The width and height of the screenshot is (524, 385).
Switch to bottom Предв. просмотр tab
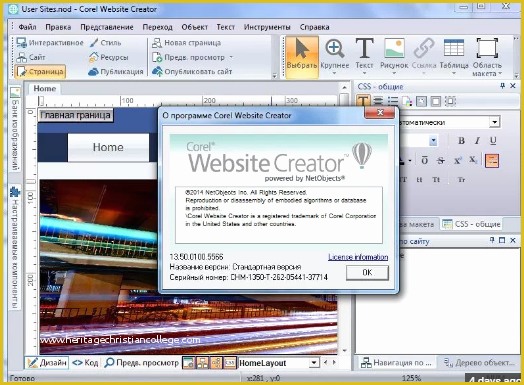[141, 363]
